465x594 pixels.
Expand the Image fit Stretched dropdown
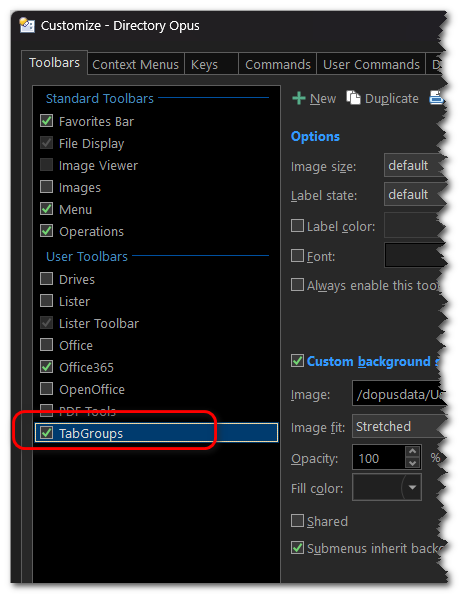[399, 427]
